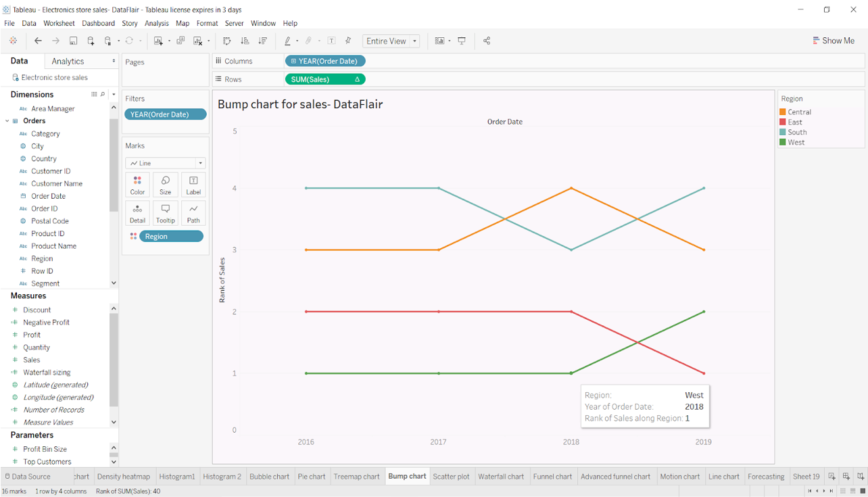The height and width of the screenshot is (497, 868).
Task: Open the Analytics tab options arrow
Action: 114,61
